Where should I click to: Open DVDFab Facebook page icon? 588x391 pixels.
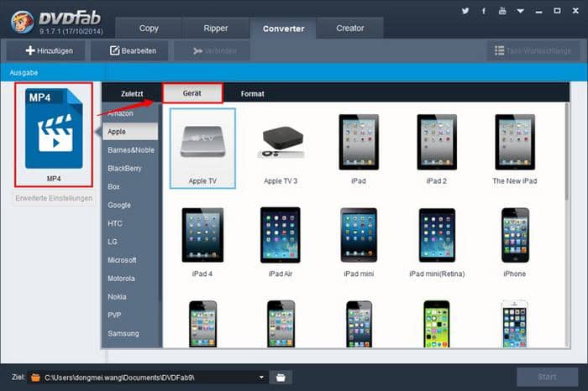click(484, 12)
